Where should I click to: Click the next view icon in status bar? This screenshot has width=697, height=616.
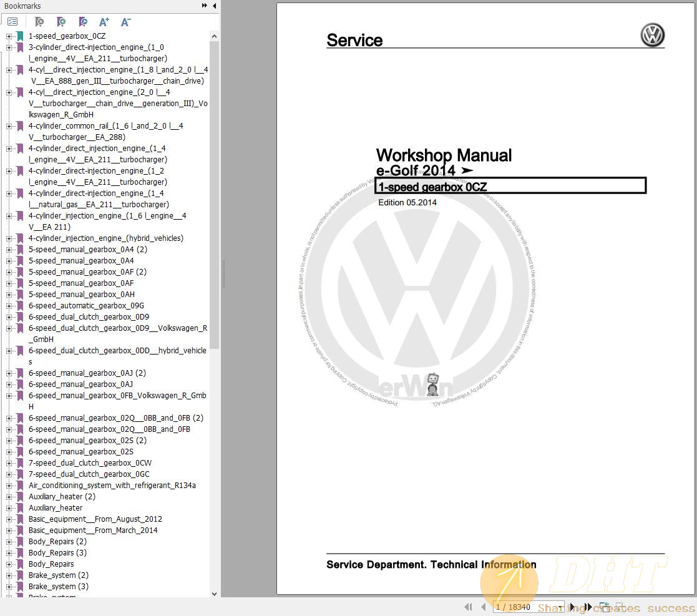(x=620, y=607)
